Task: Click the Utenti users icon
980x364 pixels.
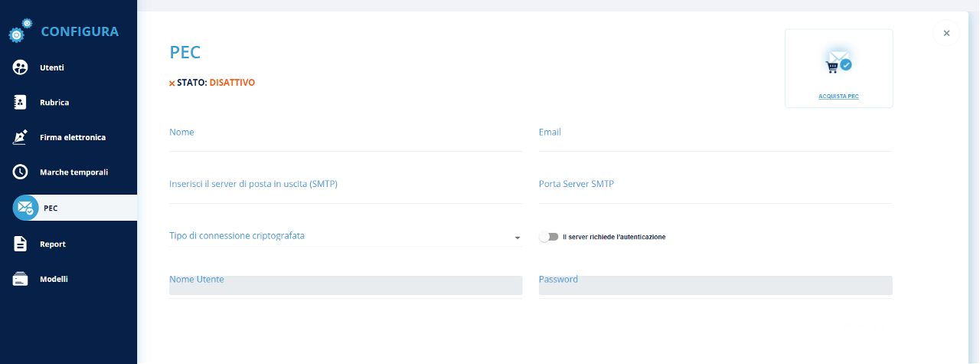Action: coord(21,67)
